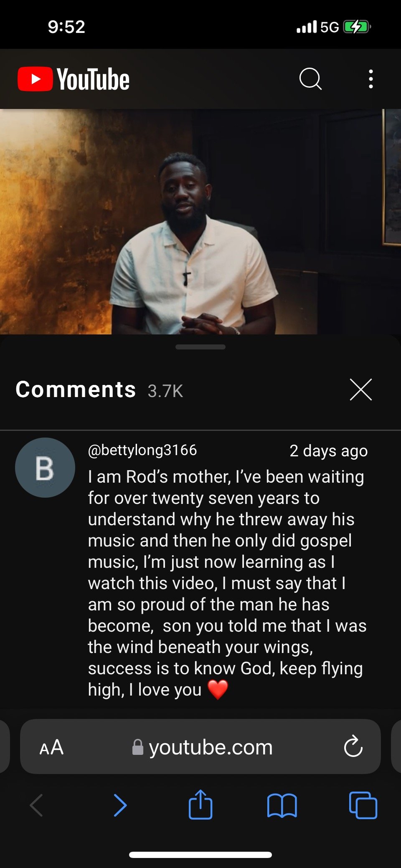Open Safari AA reader settings button
The height and width of the screenshot is (868, 401).
(51, 747)
